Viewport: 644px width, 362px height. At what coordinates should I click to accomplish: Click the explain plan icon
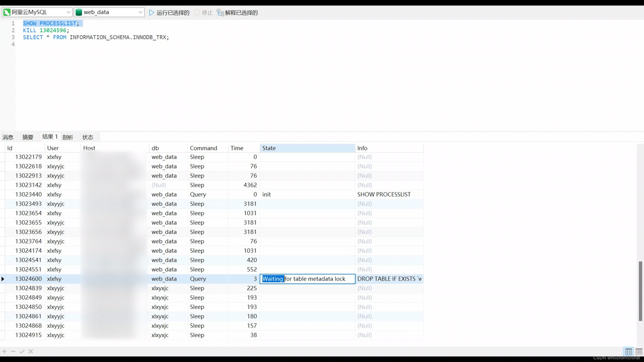point(220,13)
